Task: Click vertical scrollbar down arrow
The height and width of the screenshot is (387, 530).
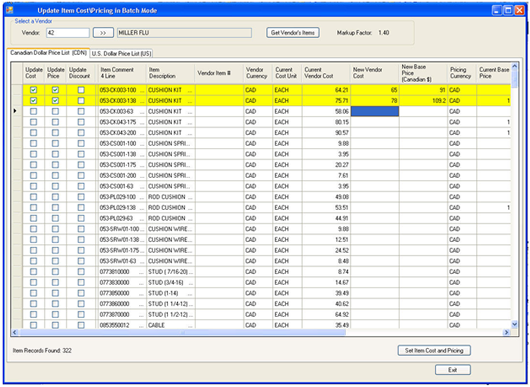Action: [514, 324]
